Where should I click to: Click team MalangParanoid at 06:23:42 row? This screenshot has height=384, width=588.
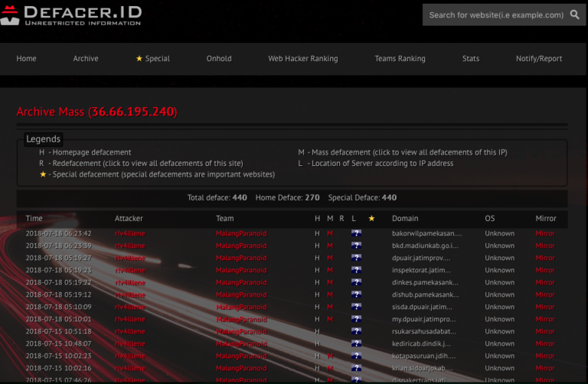(241, 233)
